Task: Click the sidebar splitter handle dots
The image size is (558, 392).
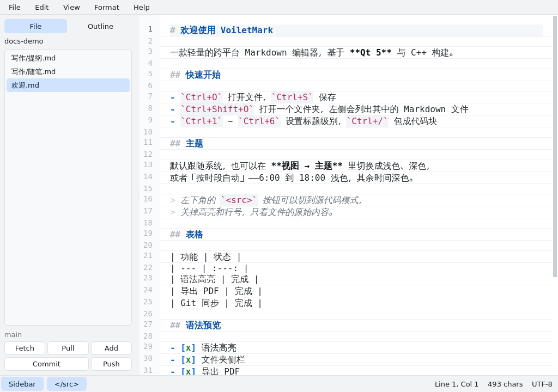Action: pos(138,195)
